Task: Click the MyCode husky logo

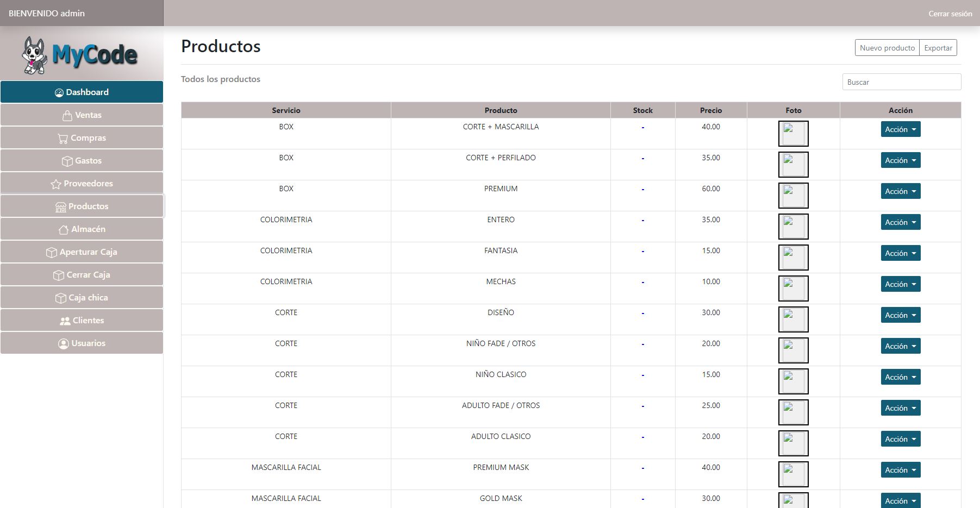Action: click(x=35, y=55)
